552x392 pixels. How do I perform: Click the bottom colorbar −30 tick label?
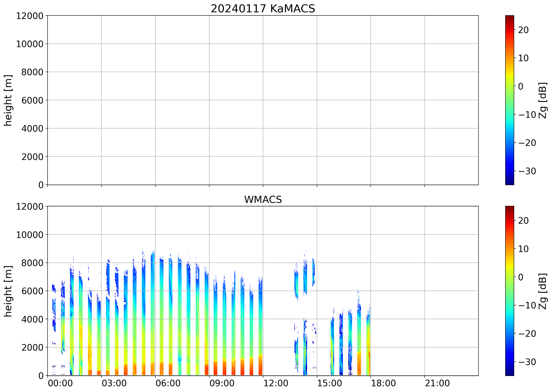tap(527, 362)
